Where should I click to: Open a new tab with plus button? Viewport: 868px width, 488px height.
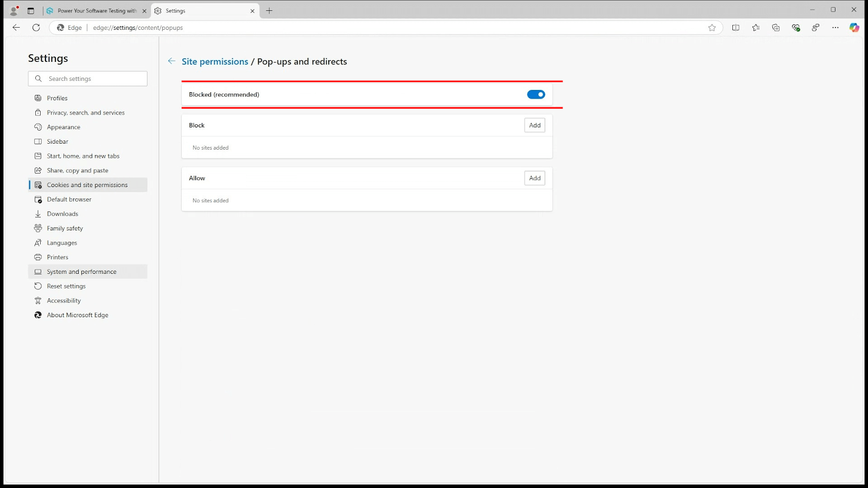point(269,11)
